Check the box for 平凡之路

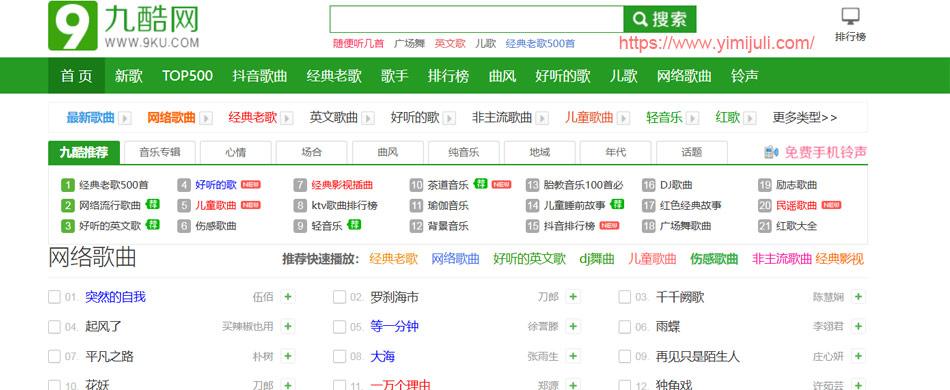click(55, 356)
